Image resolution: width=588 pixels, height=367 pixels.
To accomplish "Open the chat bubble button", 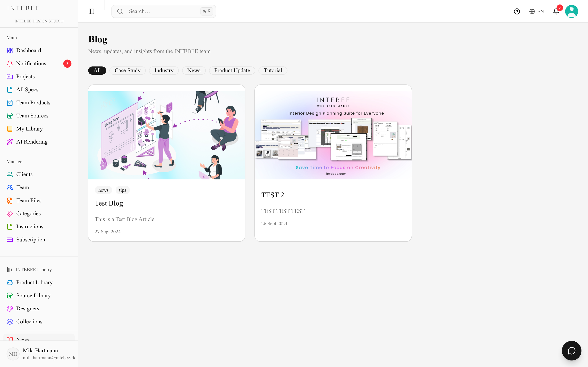I will coord(571,350).
